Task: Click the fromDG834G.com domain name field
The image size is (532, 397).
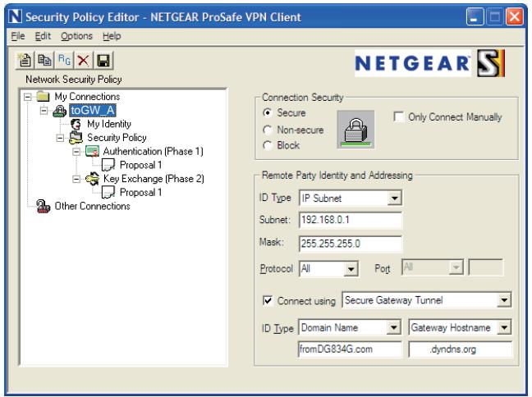Action: click(x=350, y=349)
